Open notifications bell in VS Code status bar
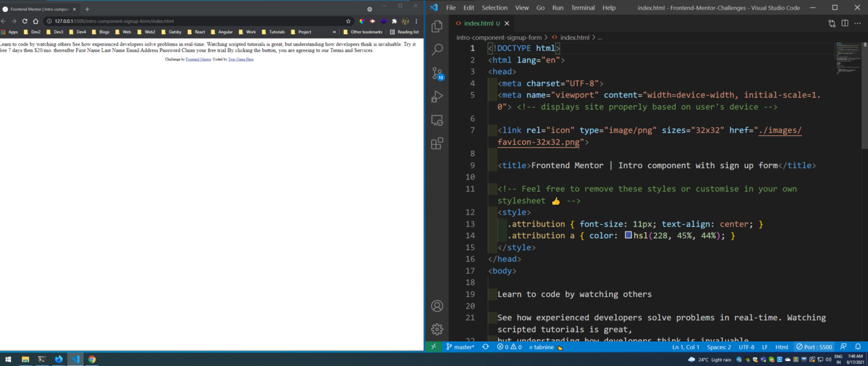This screenshot has width=868, height=366. point(858,347)
